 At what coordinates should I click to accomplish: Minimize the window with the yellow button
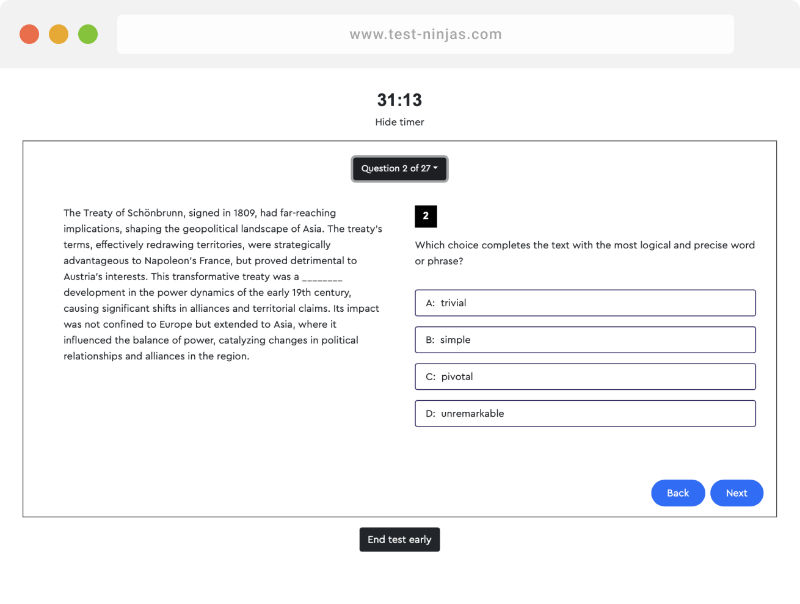coord(59,33)
